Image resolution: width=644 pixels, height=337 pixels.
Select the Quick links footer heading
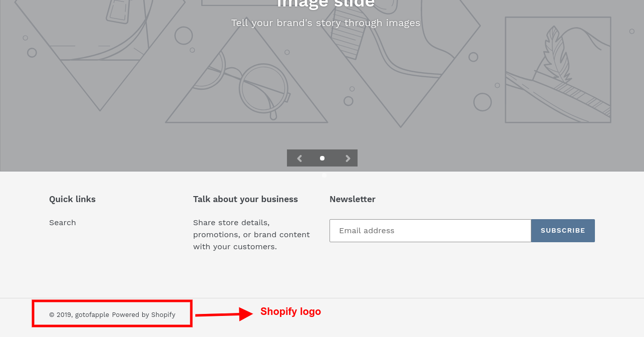pyautogui.click(x=72, y=199)
